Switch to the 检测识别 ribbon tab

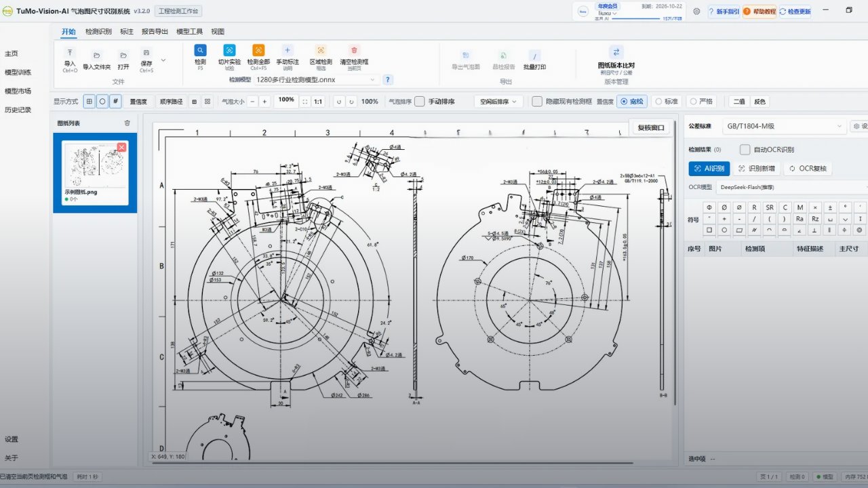coord(98,32)
